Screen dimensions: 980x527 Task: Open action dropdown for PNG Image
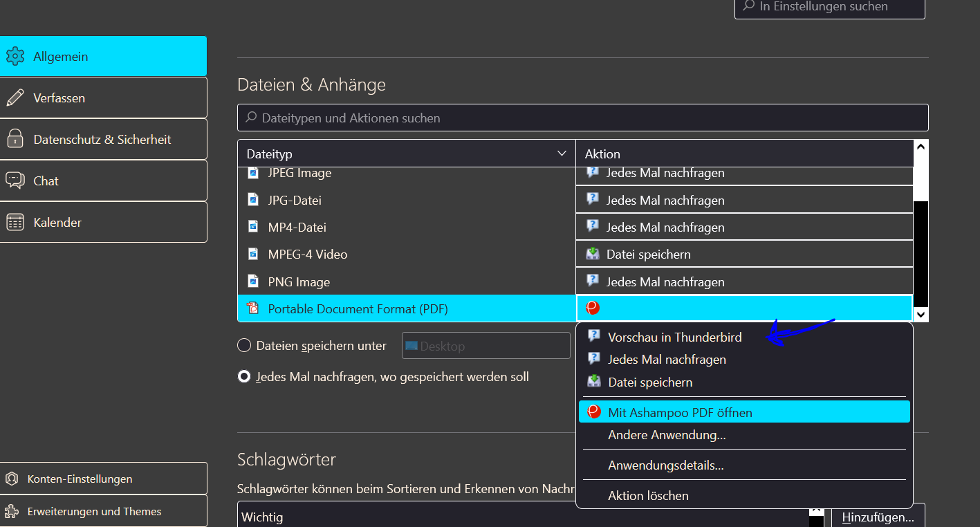743,281
